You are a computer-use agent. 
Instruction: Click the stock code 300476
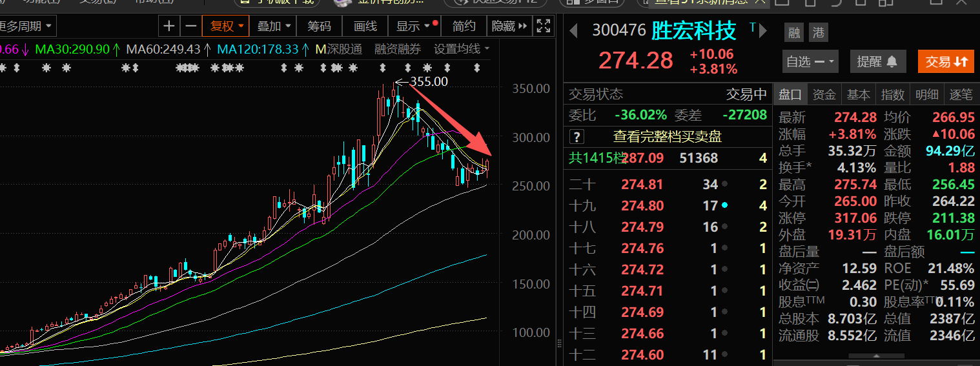tap(619, 31)
